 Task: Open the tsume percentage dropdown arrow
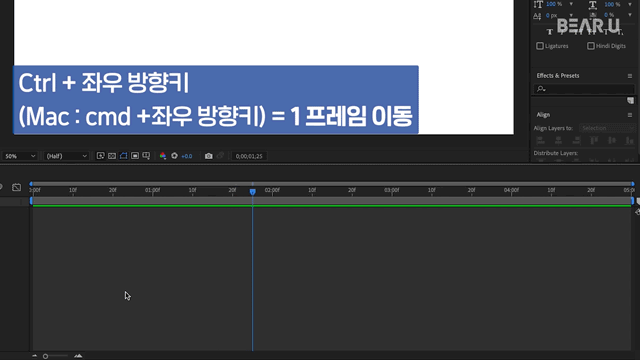630,15
